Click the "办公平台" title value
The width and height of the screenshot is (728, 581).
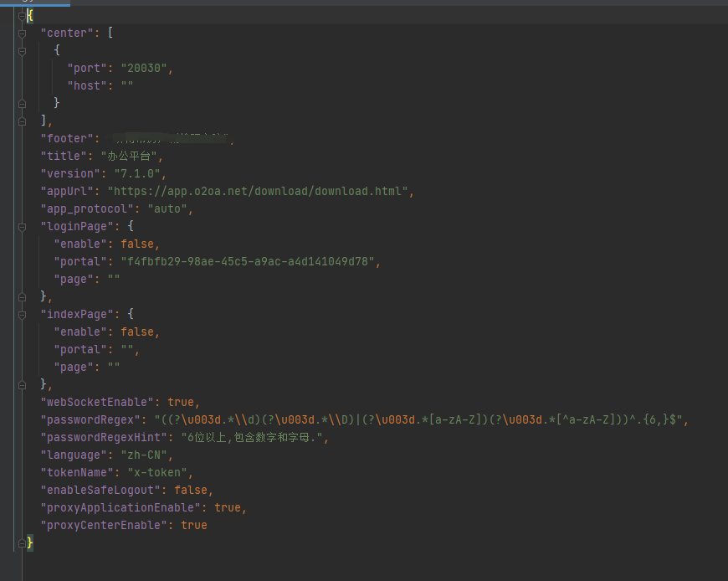(x=129, y=156)
